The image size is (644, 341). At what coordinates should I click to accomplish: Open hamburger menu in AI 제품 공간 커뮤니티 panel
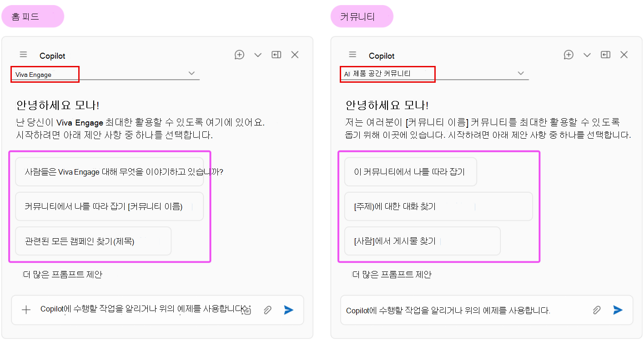352,55
